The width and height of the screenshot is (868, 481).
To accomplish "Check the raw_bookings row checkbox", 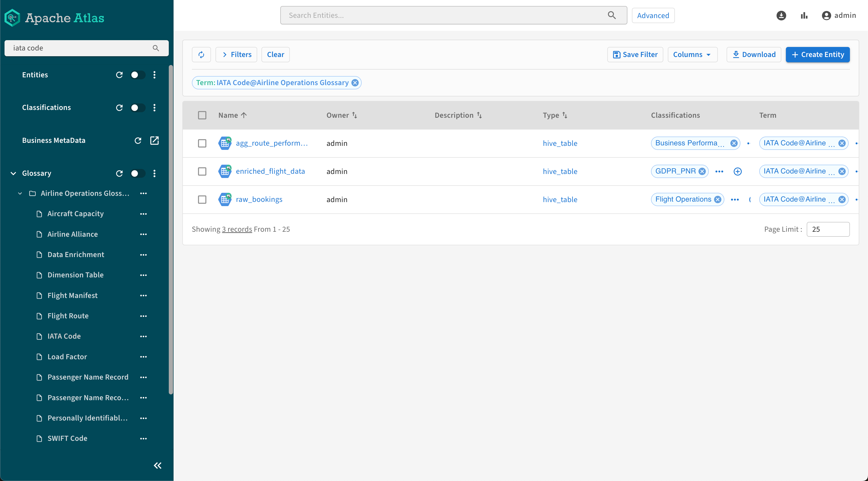I will [202, 199].
